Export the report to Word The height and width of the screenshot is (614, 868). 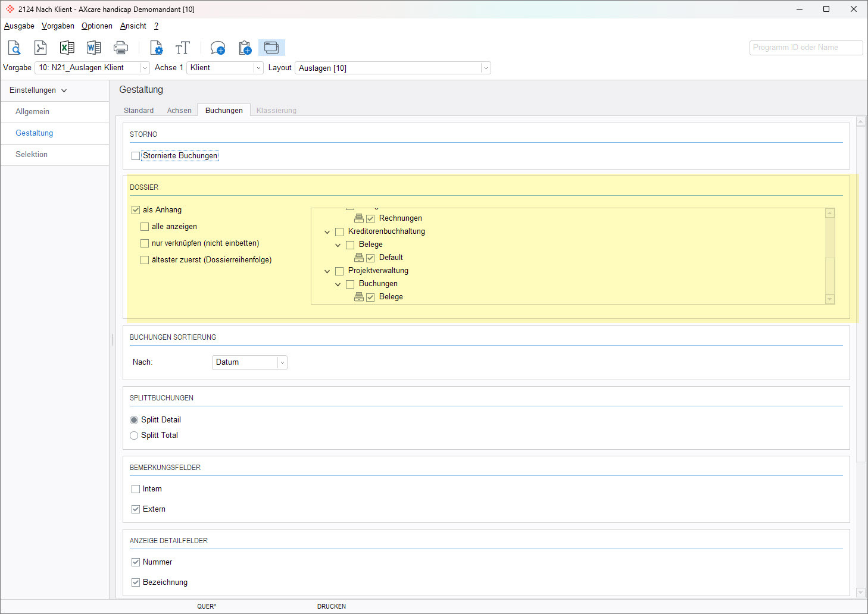click(x=94, y=48)
